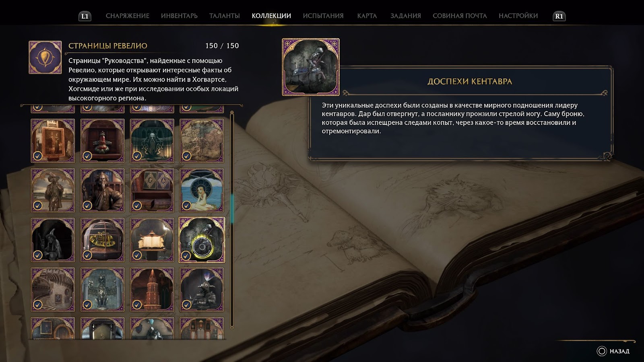Go to the Испытания tab
The width and height of the screenshot is (644, 362).
323,16
